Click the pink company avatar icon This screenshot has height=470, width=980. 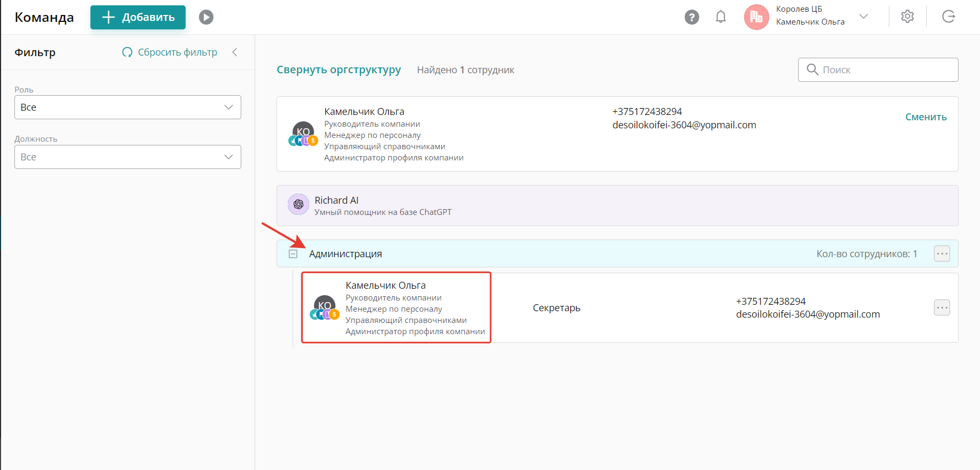click(756, 17)
